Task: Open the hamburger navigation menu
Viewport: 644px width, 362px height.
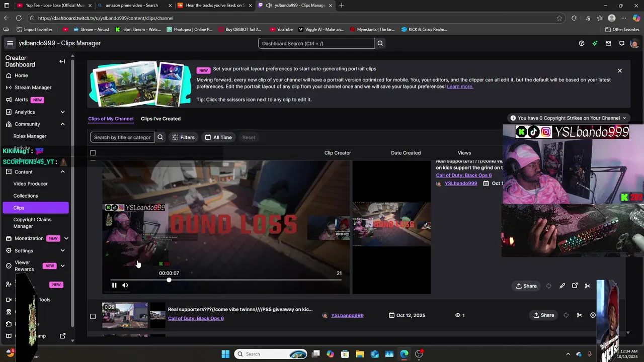Action: 10,43
